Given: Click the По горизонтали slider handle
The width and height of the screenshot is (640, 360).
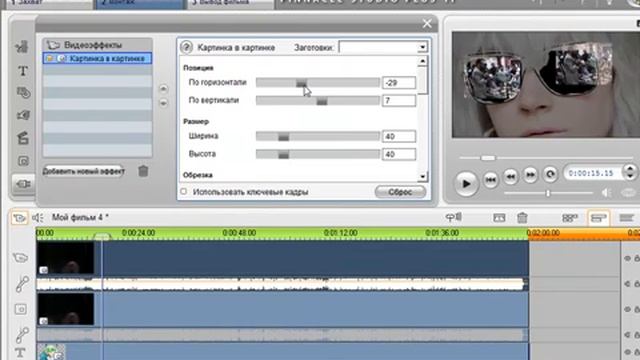Looking at the screenshot, I should tap(301, 83).
